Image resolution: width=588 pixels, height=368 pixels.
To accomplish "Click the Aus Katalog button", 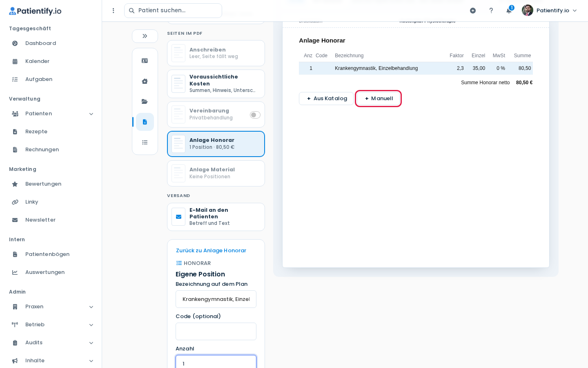I will tap(326, 99).
